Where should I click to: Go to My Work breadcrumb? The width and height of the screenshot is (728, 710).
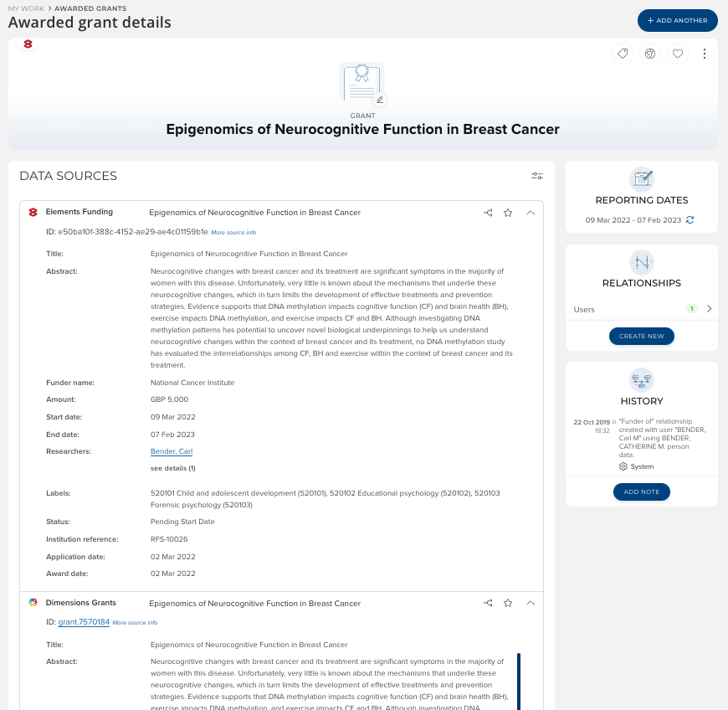tap(25, 8)
